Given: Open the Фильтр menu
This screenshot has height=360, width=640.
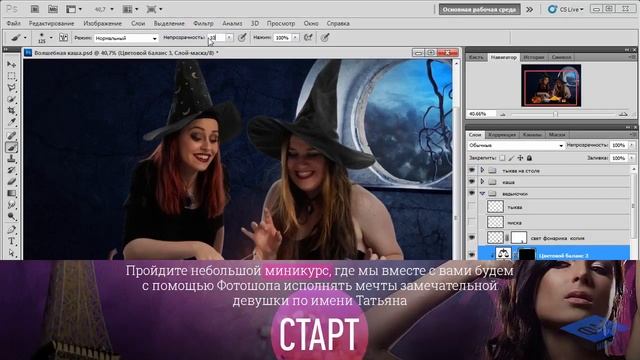Looking at the screenshot, I should (x=203, y=24).
